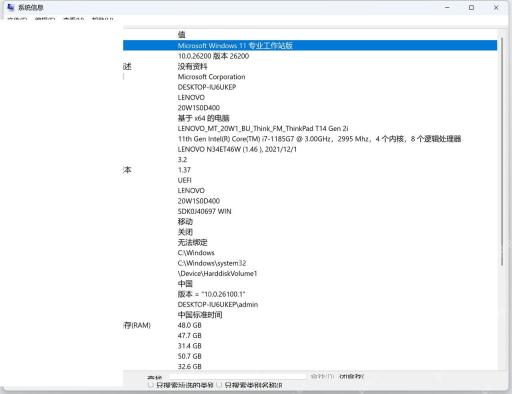Click the greyed 查找 button beside the field

pyautogui.click(x=322, y=376)
